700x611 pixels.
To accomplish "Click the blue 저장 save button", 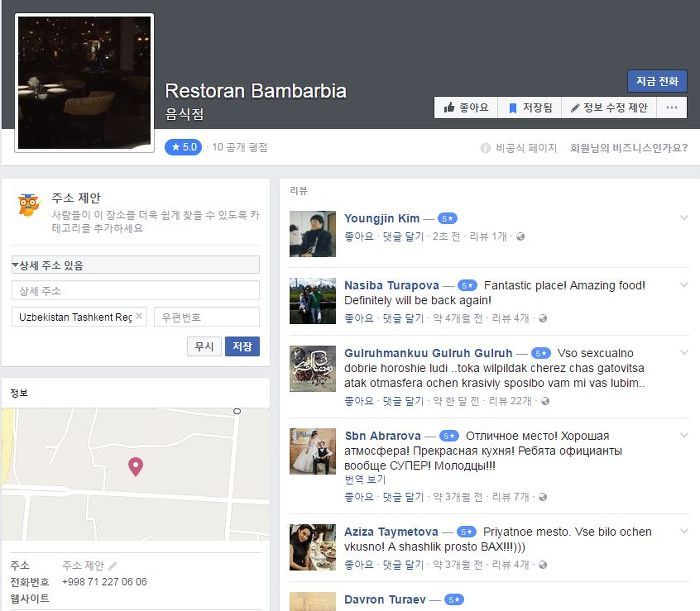I will pyautogui.click(x=242, y=346).
